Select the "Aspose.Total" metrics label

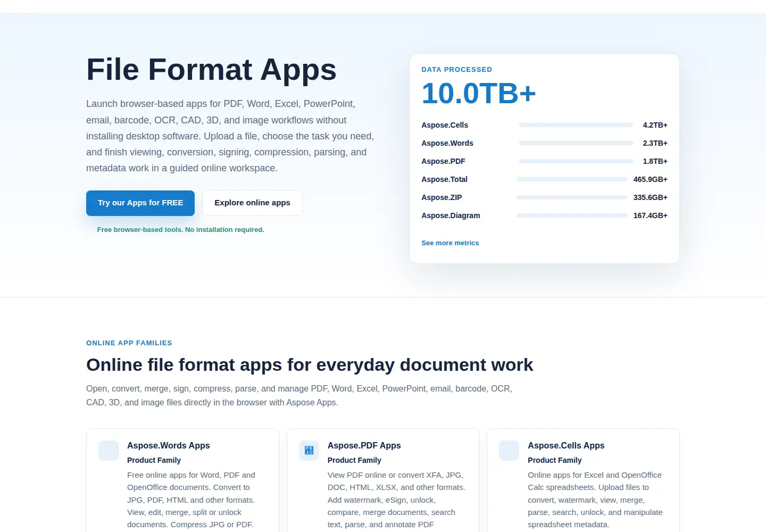point(444,180)
